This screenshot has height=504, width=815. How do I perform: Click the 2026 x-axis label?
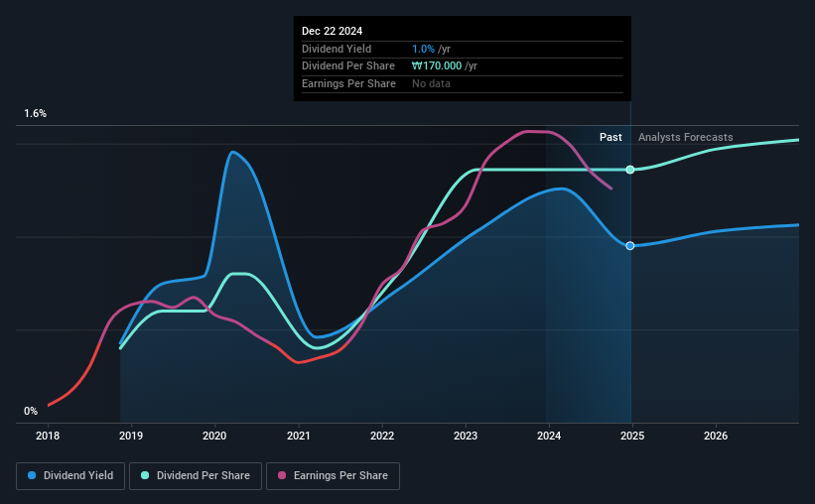tap(716, 436)
